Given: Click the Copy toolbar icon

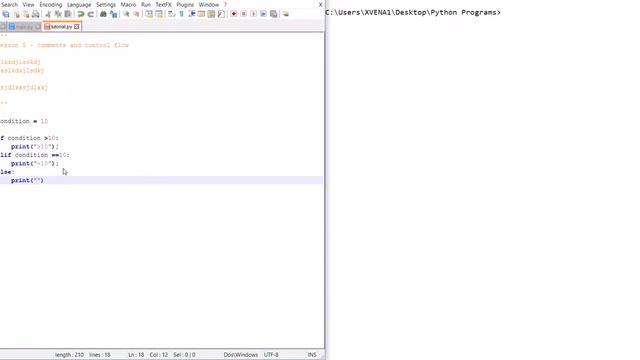Looking at the screenshot, I should click(x=58, y=14).
